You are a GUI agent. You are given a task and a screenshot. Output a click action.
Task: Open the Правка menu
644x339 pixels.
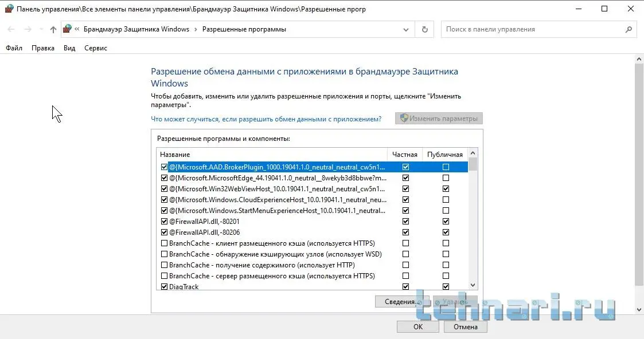42,48
